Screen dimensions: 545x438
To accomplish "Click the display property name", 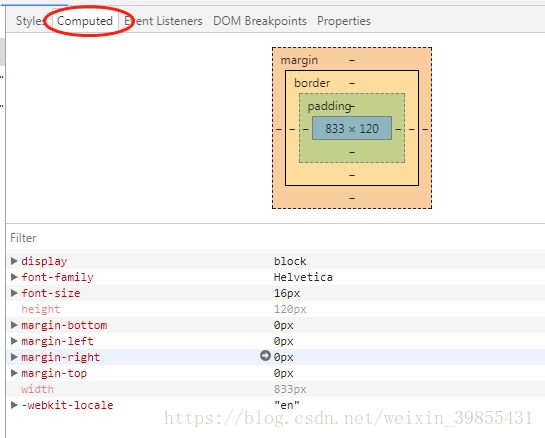I will tap(44, 261).
